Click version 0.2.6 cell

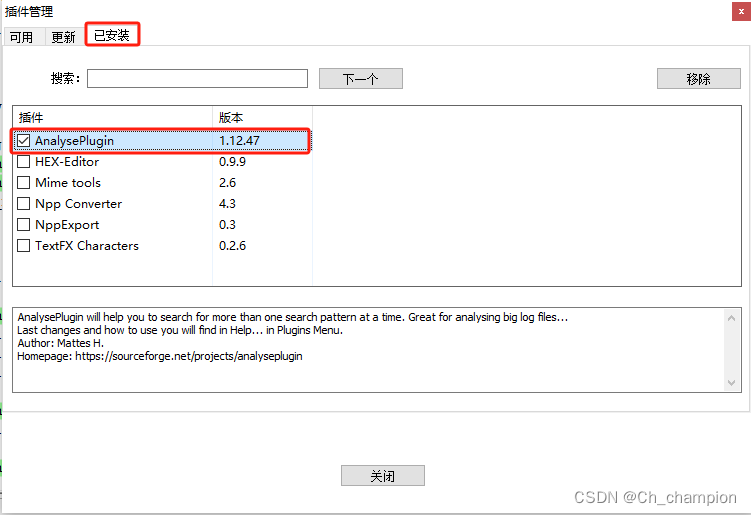[x=232, y=246]
